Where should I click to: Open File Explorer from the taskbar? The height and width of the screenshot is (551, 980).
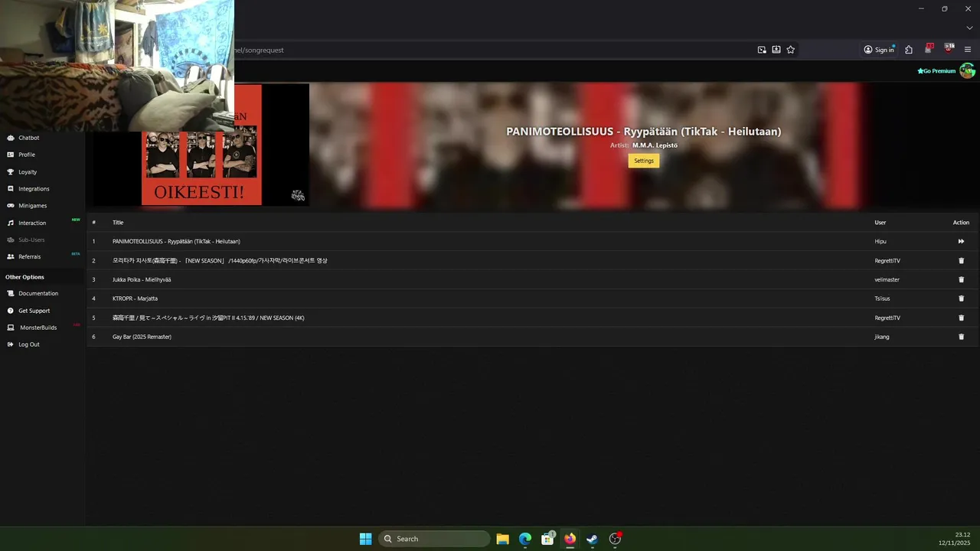tap(503, 539)
